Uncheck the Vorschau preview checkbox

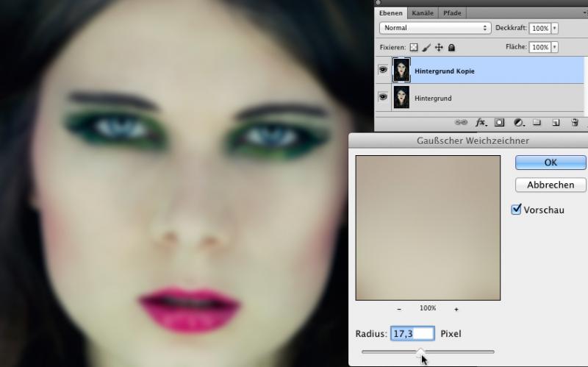516,210
